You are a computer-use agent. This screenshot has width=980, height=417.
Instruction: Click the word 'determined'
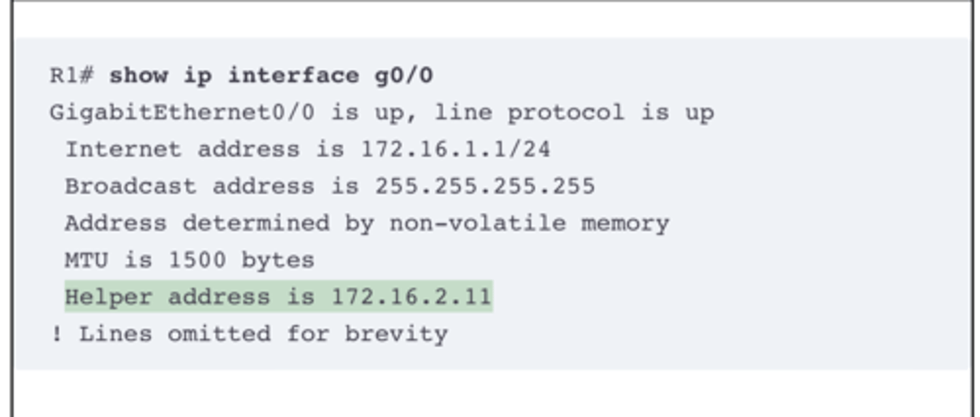click(256, 222)
